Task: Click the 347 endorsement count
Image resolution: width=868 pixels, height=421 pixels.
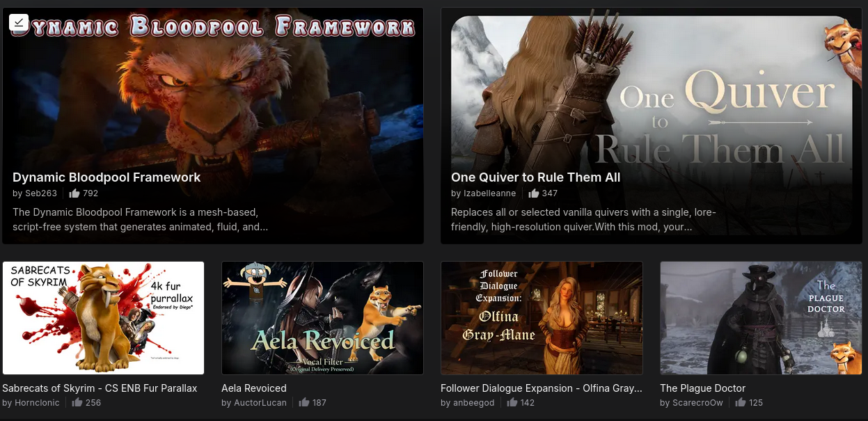Action: click(550, 193)
